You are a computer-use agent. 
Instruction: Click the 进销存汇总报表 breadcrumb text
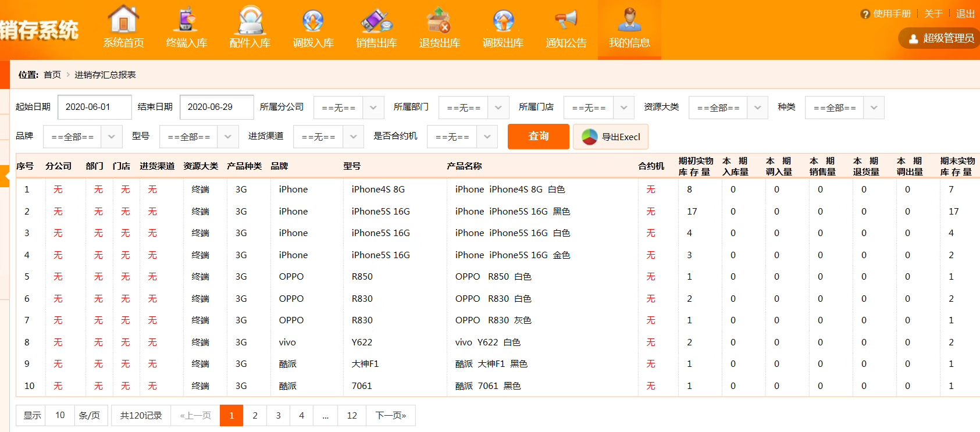click(105, 75)
